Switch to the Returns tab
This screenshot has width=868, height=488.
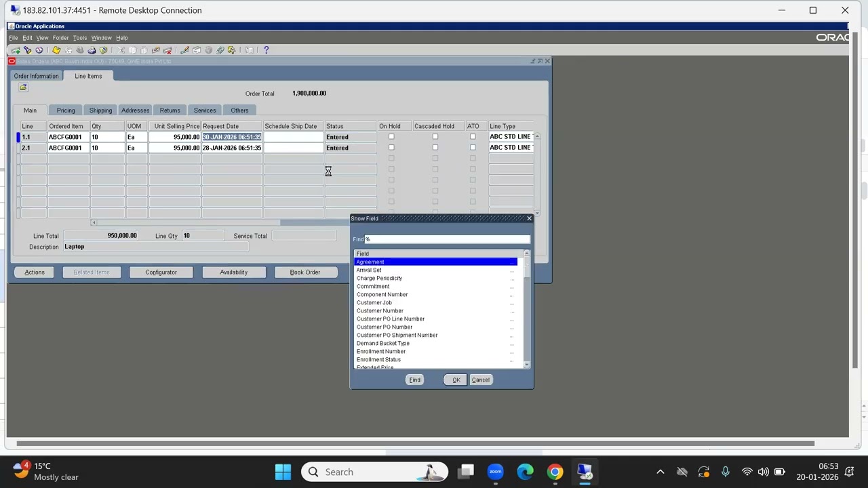coord(170,110)
